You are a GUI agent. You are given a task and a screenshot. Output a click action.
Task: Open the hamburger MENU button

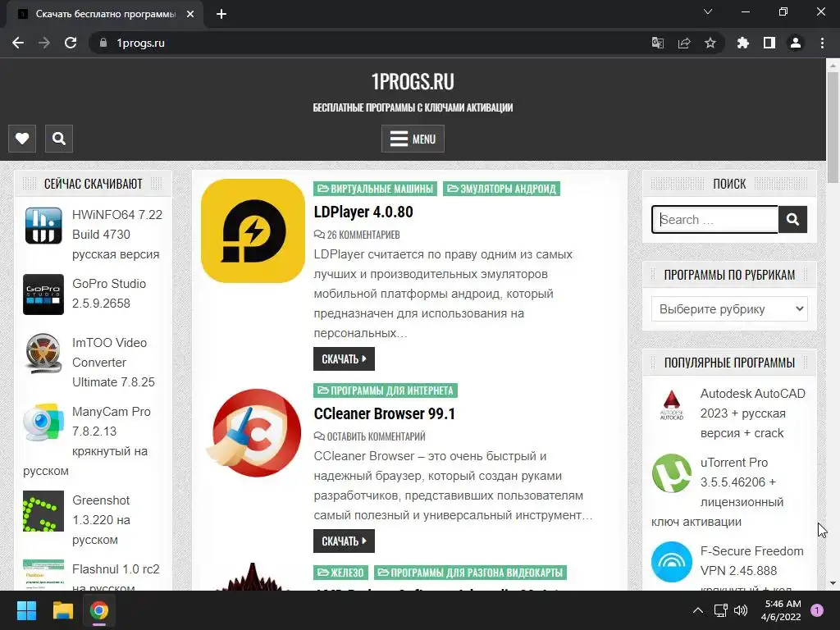413,139
